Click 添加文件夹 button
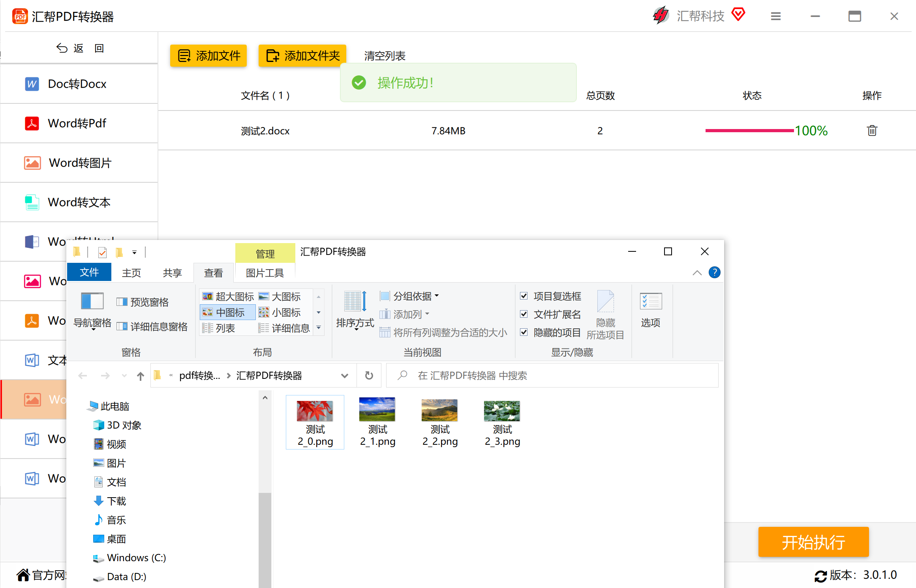Image resolution: width=916 pixels, height=588 pixels. [x=302, y=56]
